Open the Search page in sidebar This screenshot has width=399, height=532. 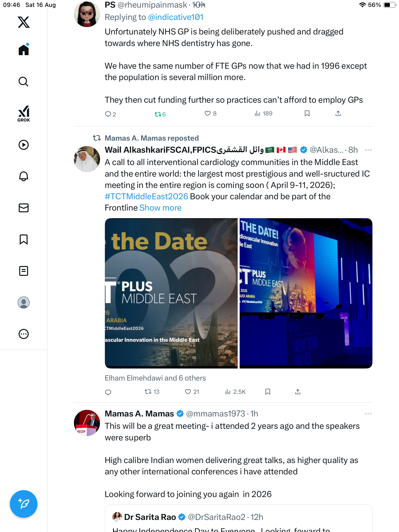point(24,82)
